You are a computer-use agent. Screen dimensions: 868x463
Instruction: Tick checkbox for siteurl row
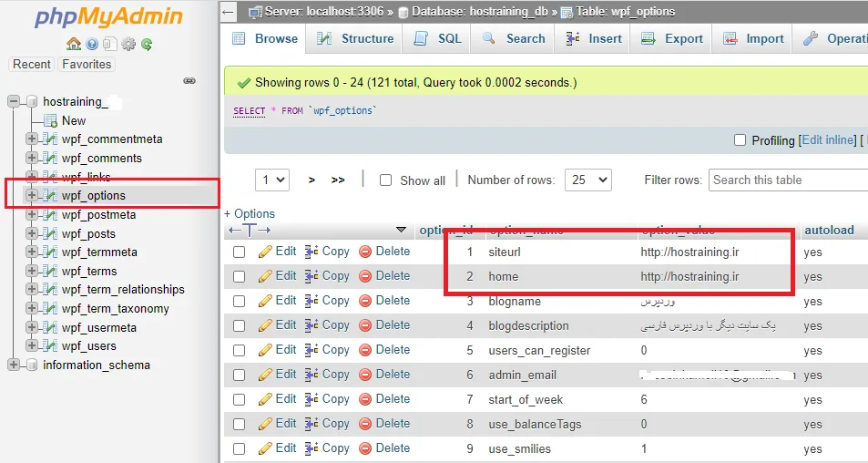pyautogui.click(x=240, y=252)
